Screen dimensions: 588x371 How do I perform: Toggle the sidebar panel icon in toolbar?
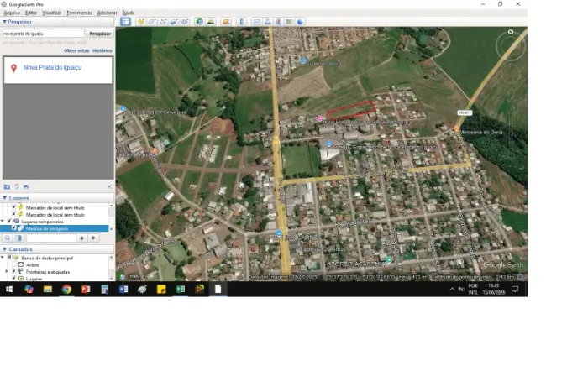pos(125,22)
